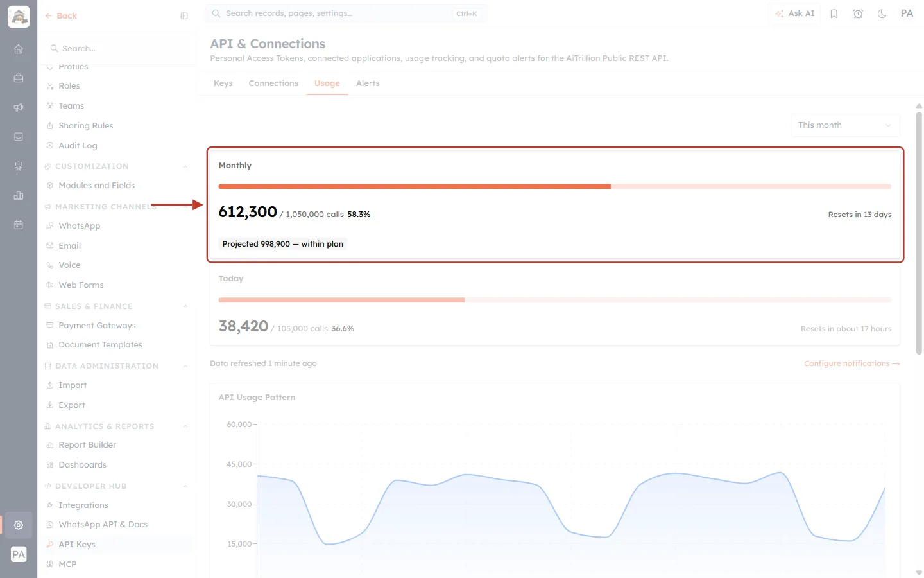The image size is (924, 578).
Task: Open the bar chart analytics rail icon
Action: click(x=19, y=195)
